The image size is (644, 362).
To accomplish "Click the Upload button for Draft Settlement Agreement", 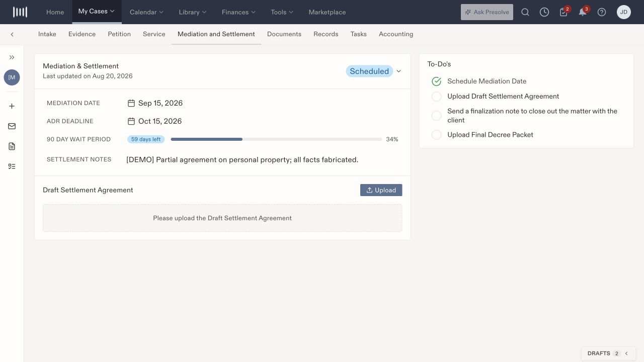I will point(381,190).
